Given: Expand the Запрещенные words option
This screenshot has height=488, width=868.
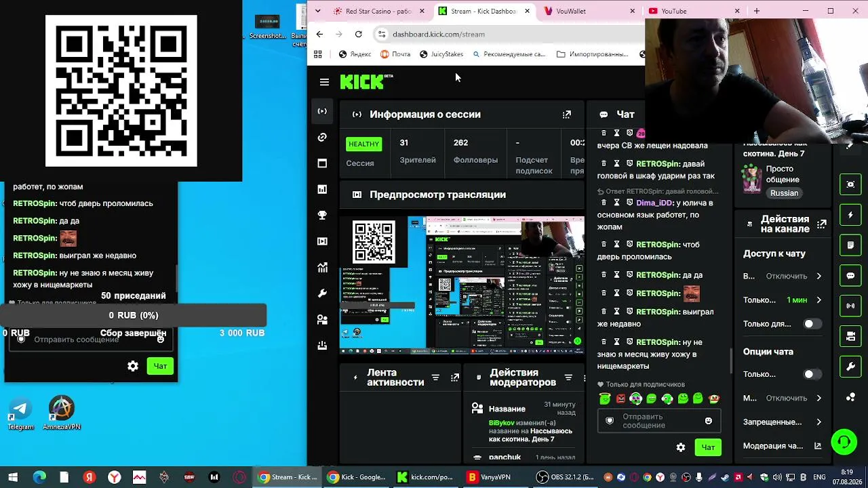Looking at the screenshot, I should (x=783, y=422).
